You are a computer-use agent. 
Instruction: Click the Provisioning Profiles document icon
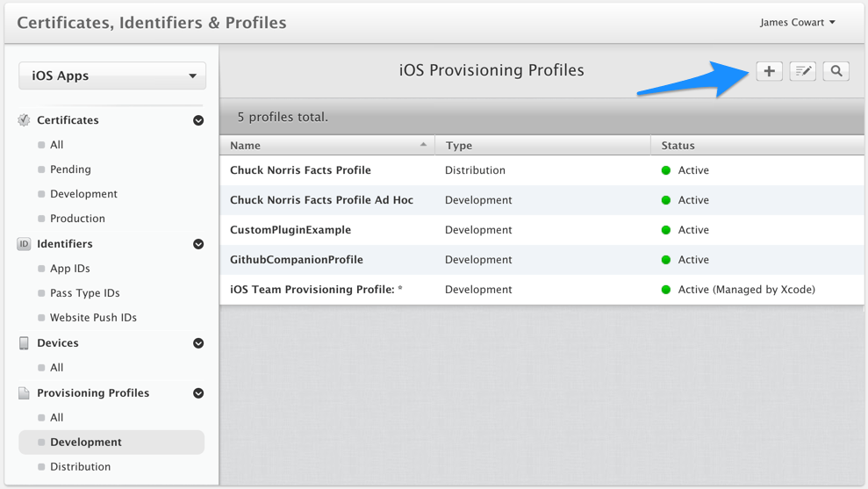(x=24, y=393)
